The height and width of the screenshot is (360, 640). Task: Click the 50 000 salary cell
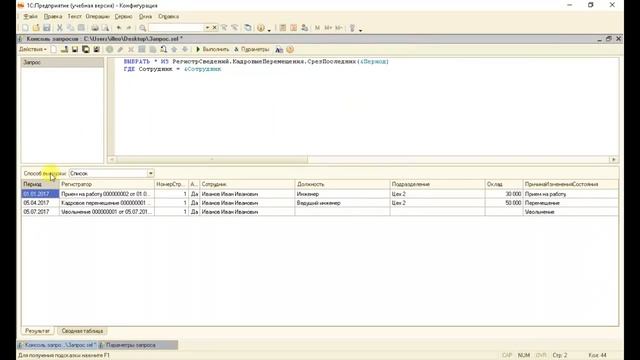click(x=504, y=203)
